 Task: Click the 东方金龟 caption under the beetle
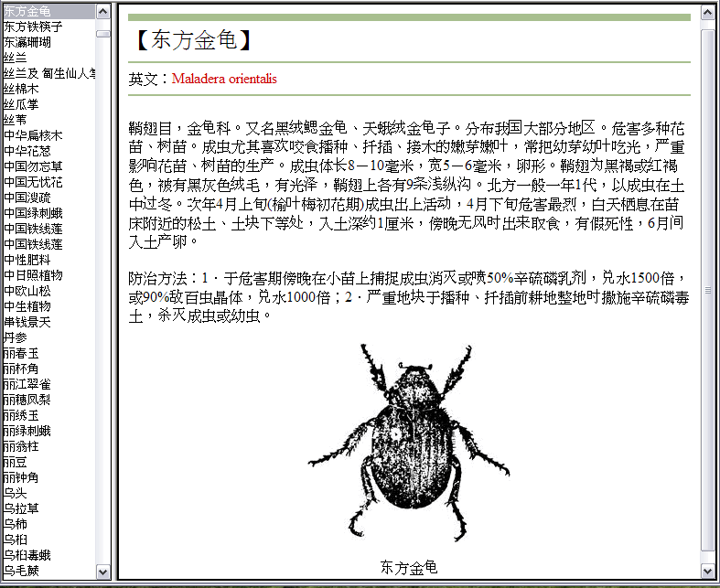(409, 568)
